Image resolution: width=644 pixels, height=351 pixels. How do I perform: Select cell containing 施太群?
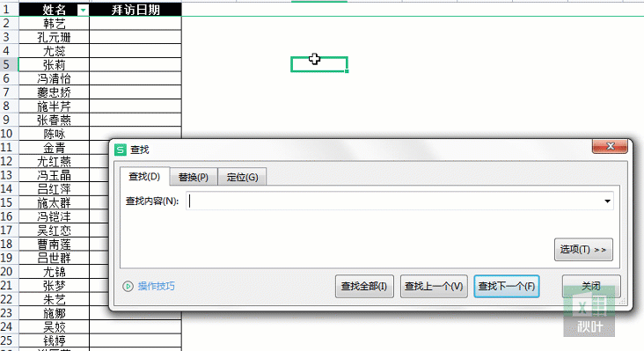pyautogui.click(x=55, y=203)
